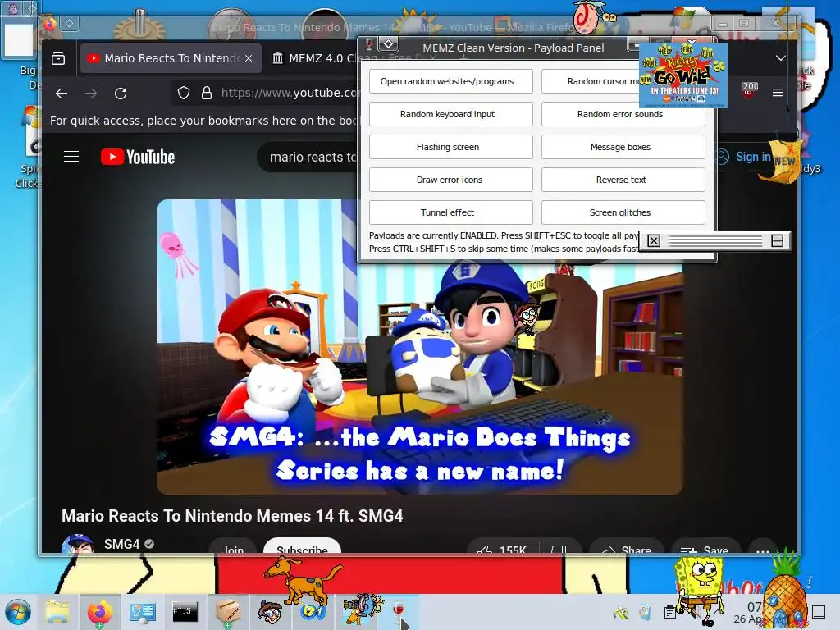
Task: Open the Firefox hamburger application menu
Action: pyautogui.click(x=778, y=93)
